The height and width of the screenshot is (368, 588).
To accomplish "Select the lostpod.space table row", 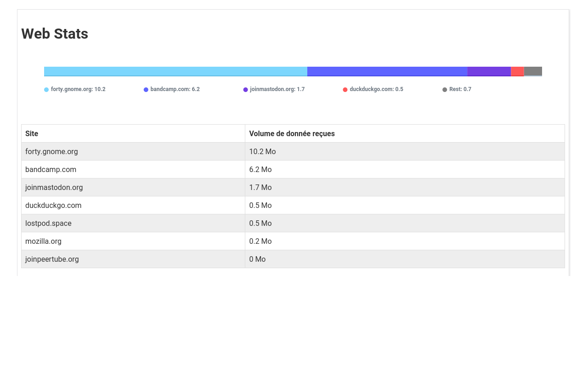I will click(x=48, y=223).
